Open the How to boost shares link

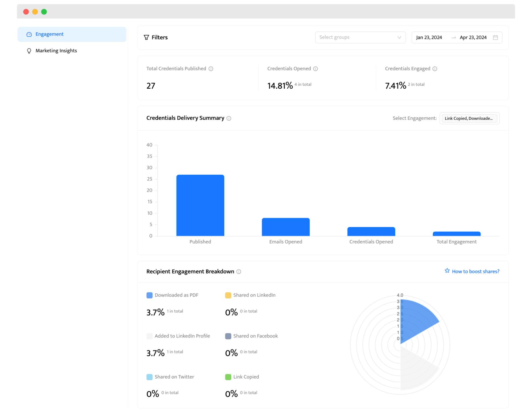(475, 271)
